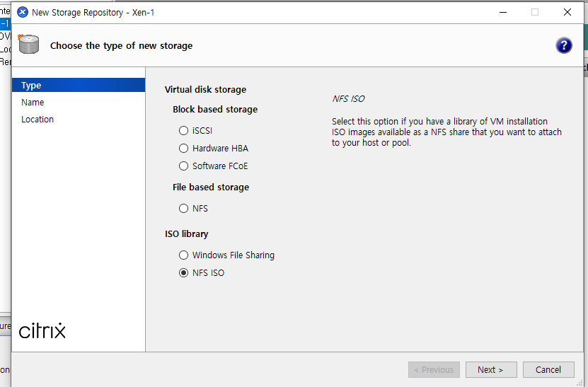This screenshot has width=588, height=387.
Task: Cancel the storage repository wizard
Action: click(548, 369)
